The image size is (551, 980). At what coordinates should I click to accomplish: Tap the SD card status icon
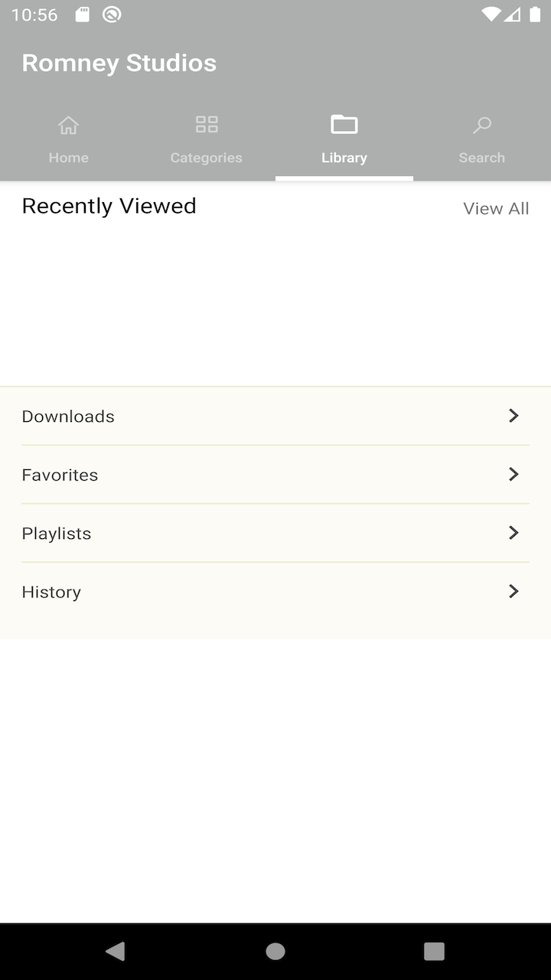[x=82, y=15]
